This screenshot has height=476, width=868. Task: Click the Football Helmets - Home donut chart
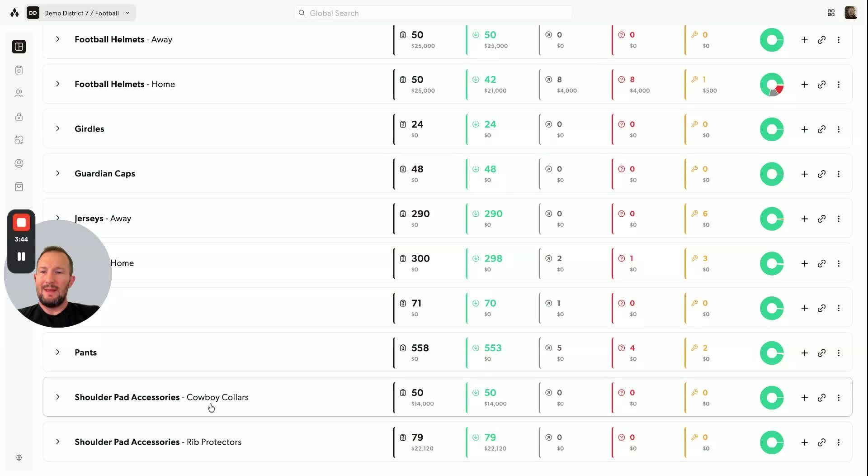click(772, 85)
